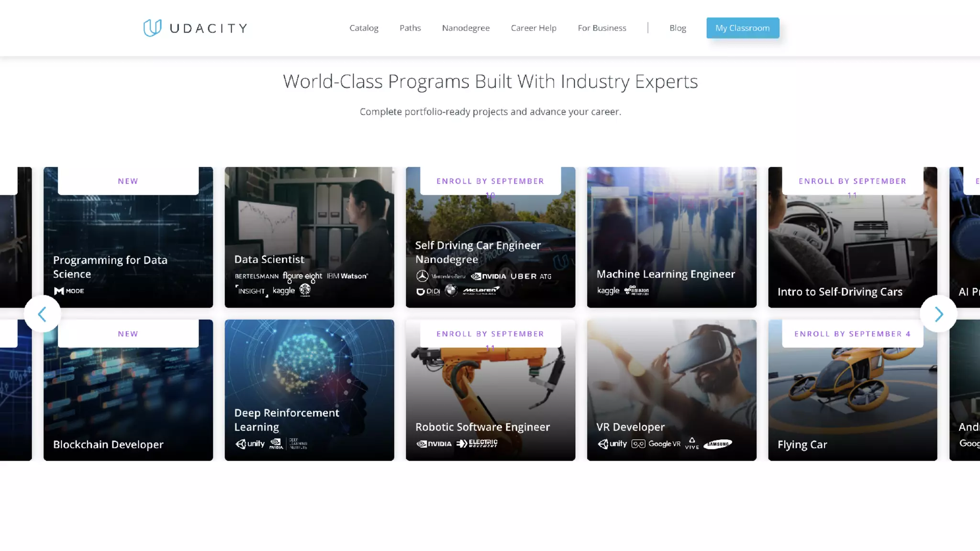
Task: Open the Machine Learning Engineer title
Action: [x=666, y=274]
